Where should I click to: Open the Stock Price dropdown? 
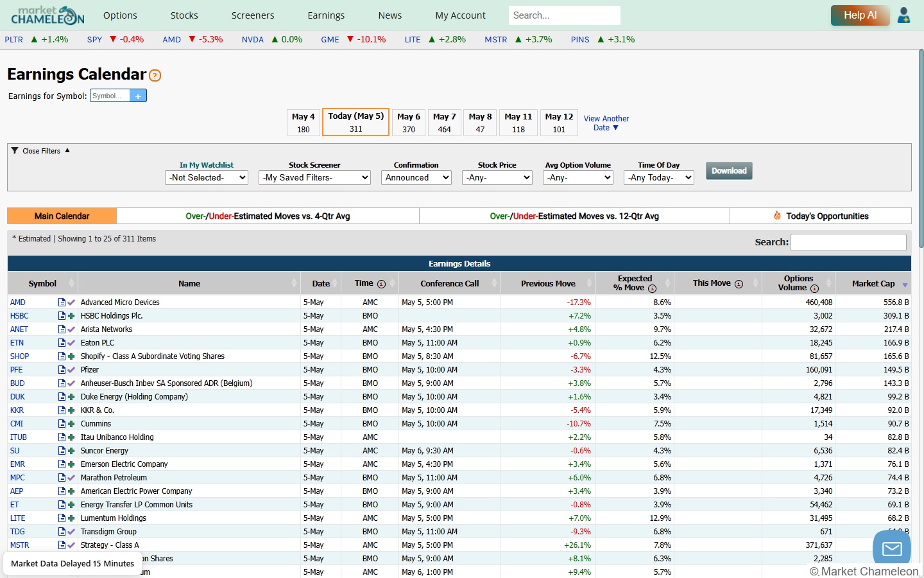[497, 177]
